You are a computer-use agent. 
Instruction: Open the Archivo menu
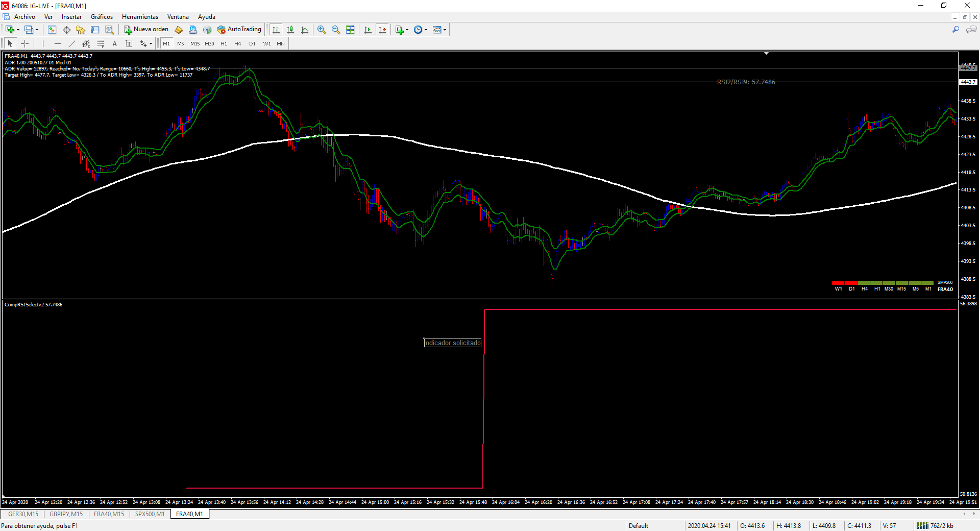click(24, 17)
